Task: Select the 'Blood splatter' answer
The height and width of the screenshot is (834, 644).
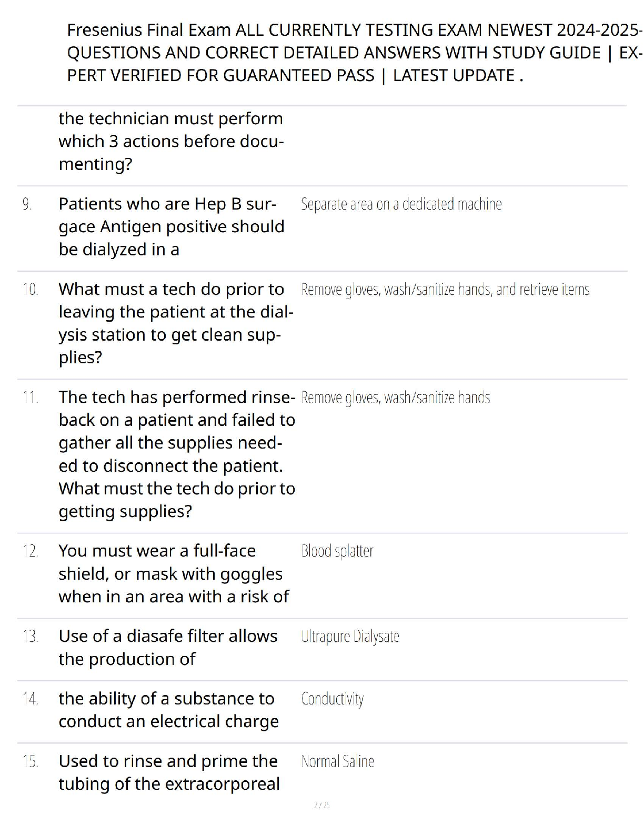Action: tap(337, 551)
